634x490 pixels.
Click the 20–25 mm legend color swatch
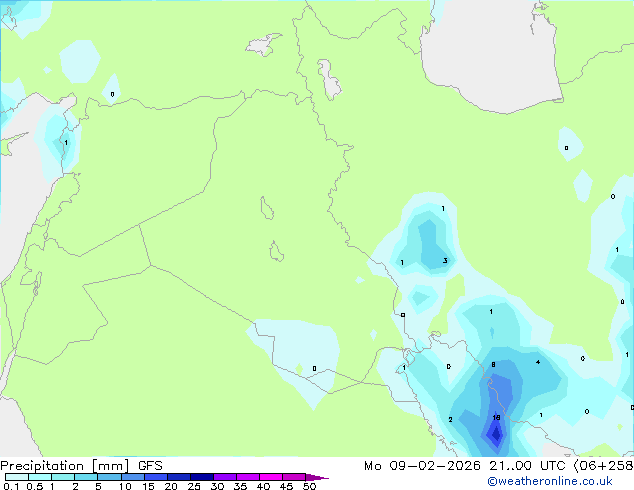[178, 477]
